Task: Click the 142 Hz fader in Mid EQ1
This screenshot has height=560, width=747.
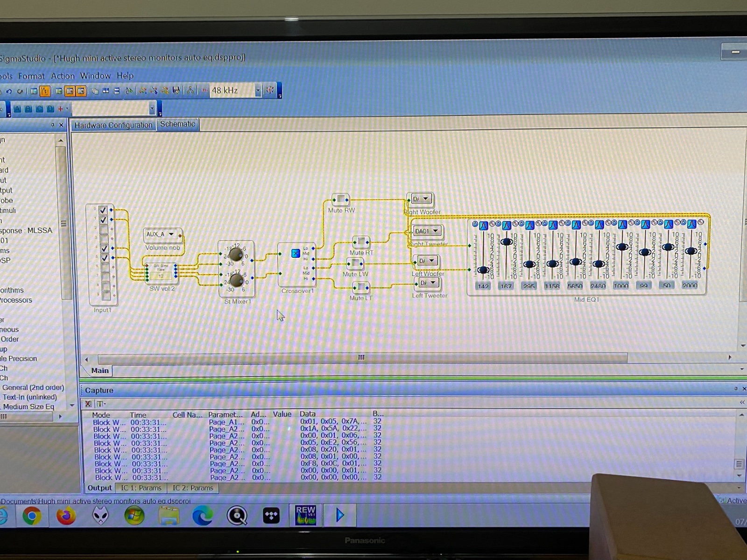Action: click(483, 270)
